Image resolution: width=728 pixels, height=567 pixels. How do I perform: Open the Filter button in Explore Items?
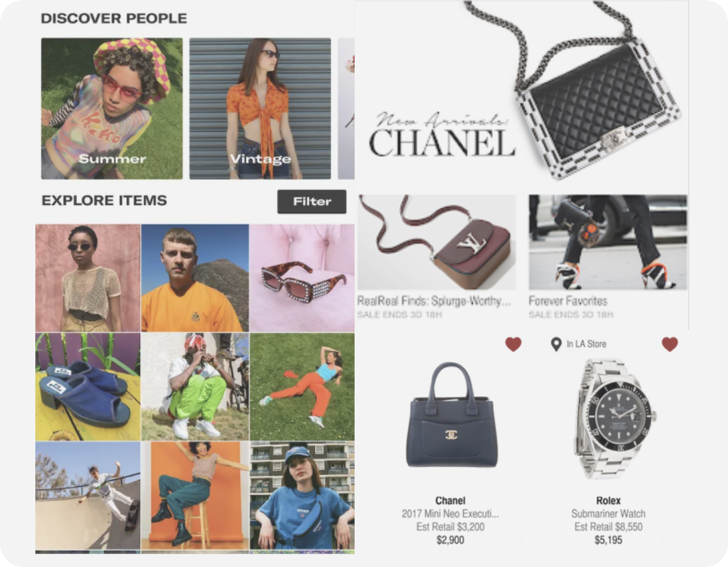point(312,202)
